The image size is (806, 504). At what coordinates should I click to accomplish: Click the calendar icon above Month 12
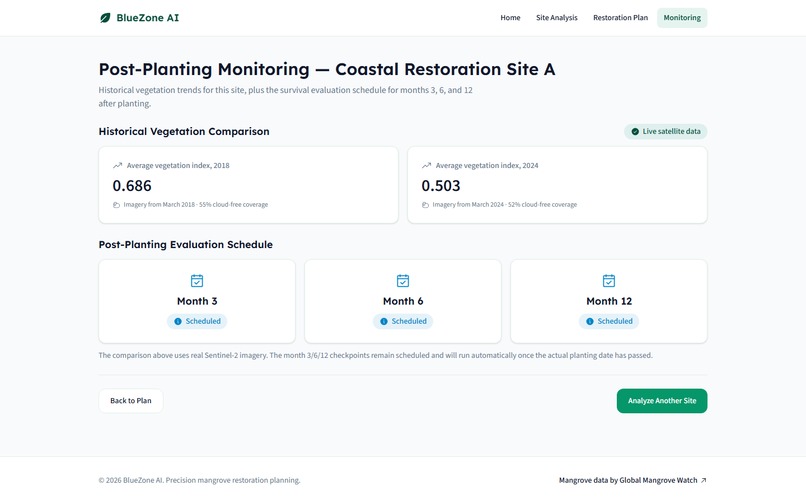[x=609, y=281]
